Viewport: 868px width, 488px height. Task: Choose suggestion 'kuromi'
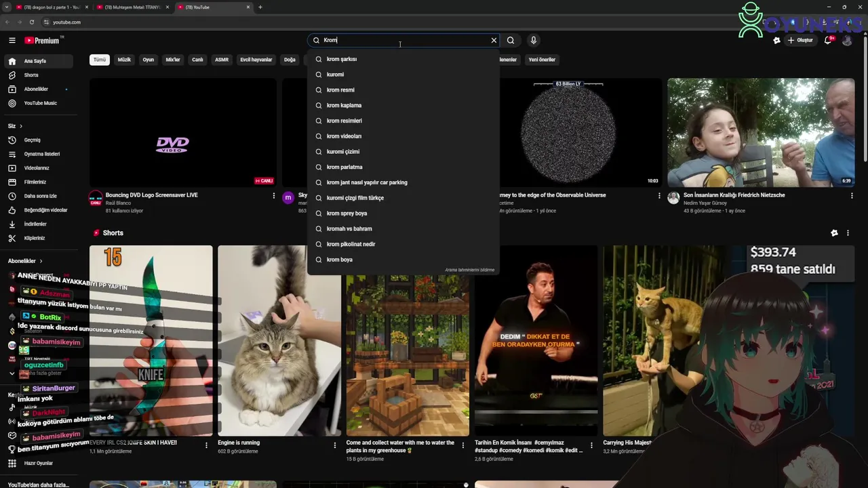pyautogui.click(x=403, y=75)
